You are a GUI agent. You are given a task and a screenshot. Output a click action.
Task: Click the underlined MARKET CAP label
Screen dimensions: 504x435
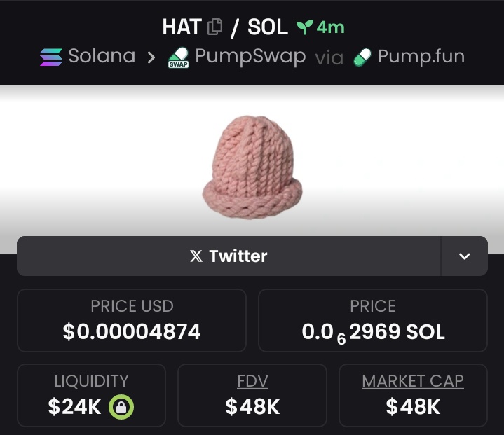pyautogui.click(x=413, y=381)
